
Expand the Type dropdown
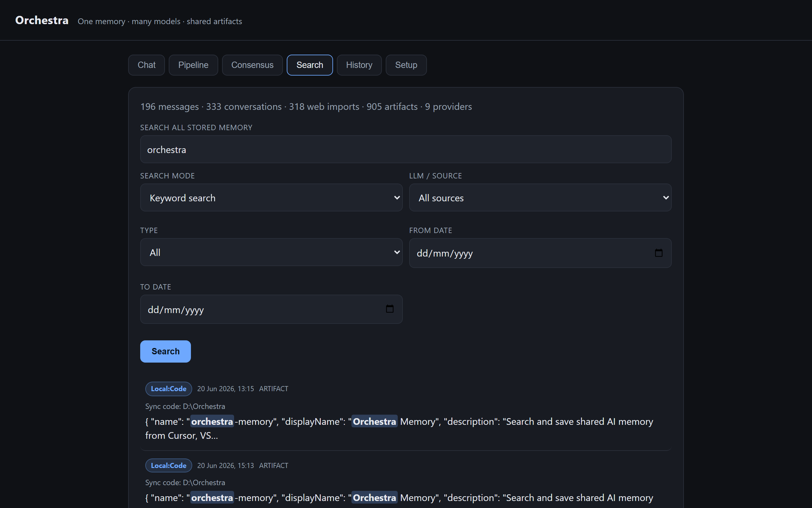click(271, 252)
